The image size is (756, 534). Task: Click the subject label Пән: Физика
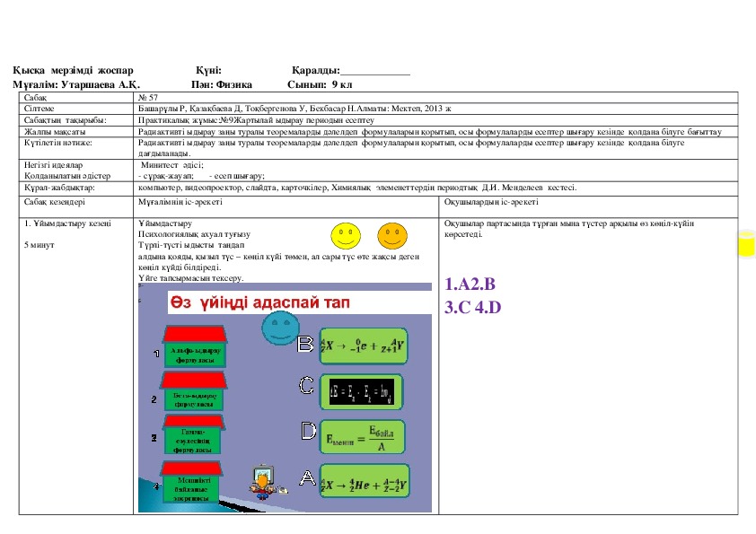tap(221, 84)
